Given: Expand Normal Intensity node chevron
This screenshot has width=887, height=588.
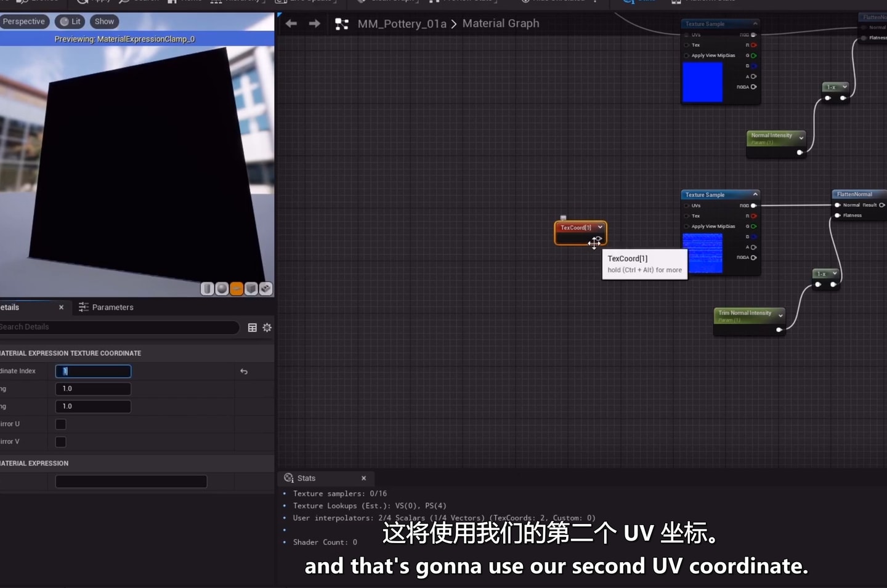Looking at the screenshot, I should tap(801, 138).
